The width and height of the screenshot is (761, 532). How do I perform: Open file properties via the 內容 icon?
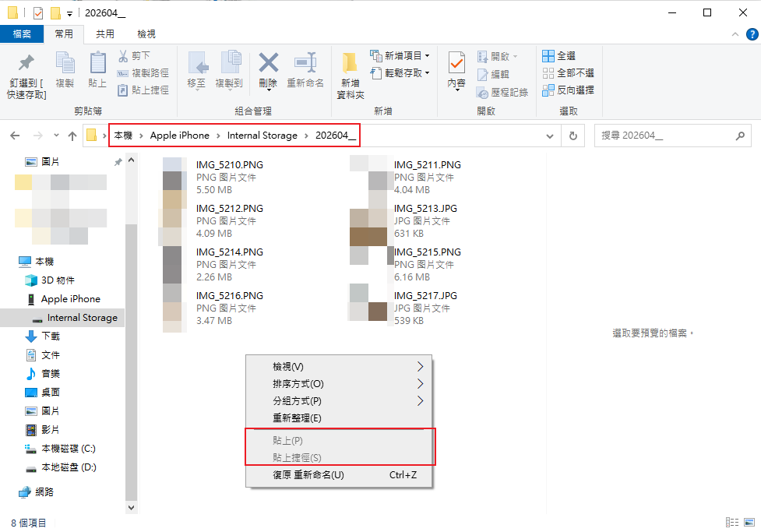(456, 70)
